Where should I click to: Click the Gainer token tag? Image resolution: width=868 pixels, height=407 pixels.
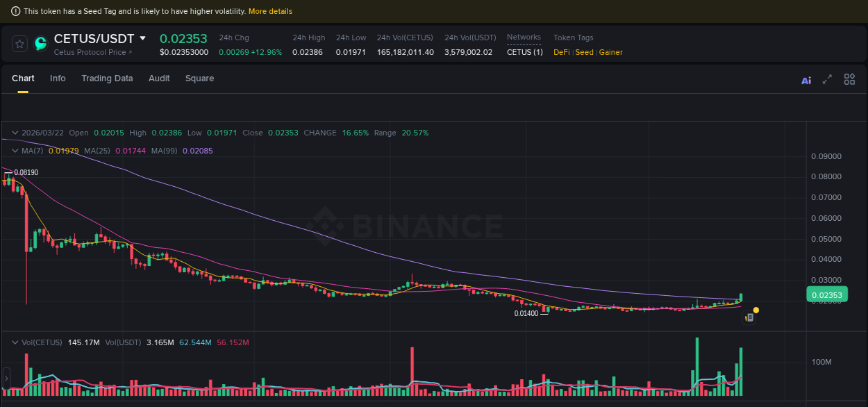(x=610, y=52)
